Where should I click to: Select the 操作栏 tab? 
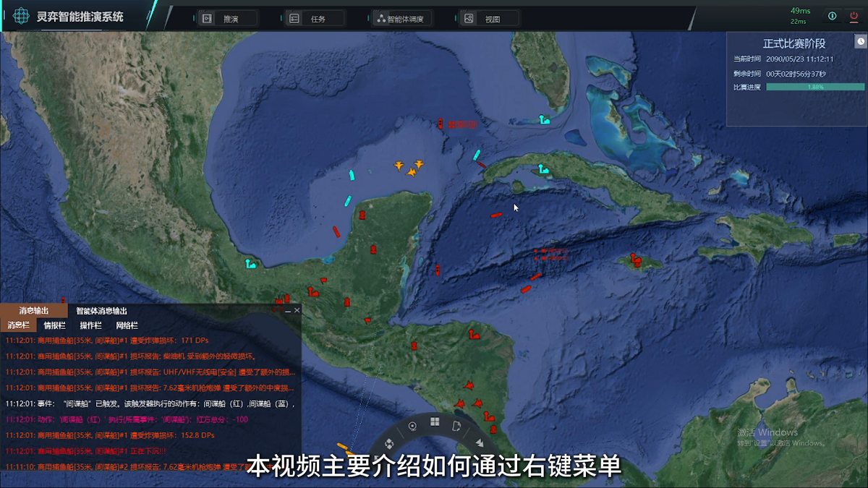(x=90, y=325)
